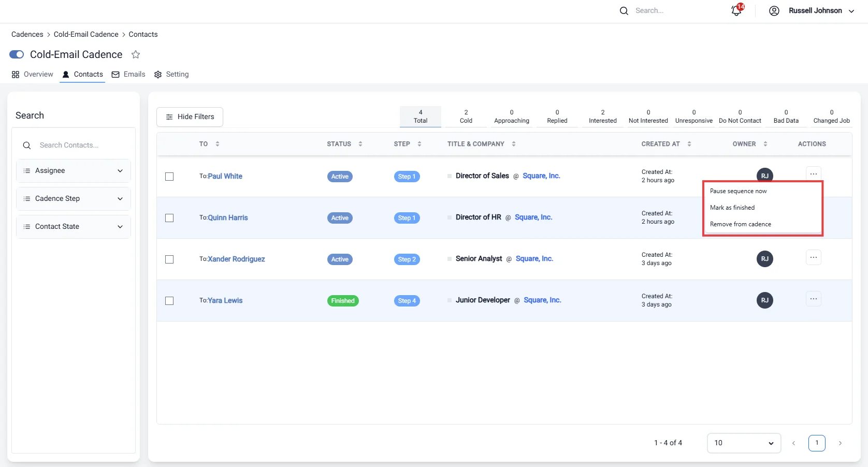Choose Mark as finished
The image size is (868, 467).
[732, 208]
